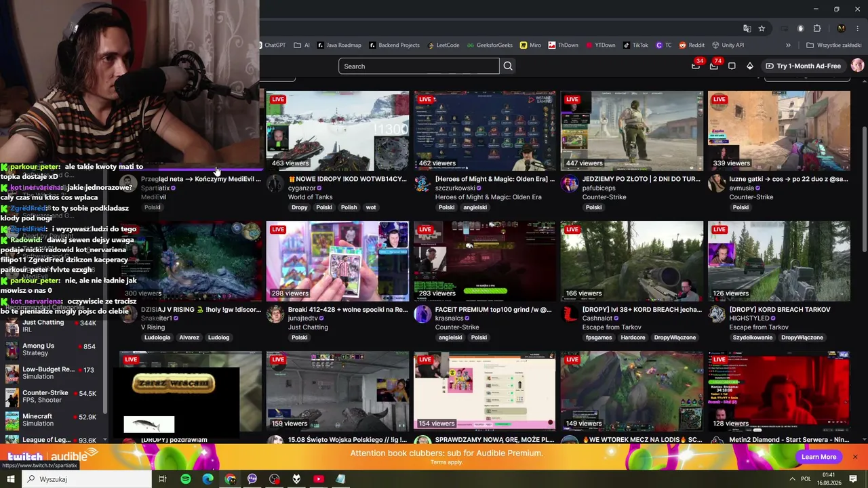Click the Get Bits diamond icon

[749, 66]
